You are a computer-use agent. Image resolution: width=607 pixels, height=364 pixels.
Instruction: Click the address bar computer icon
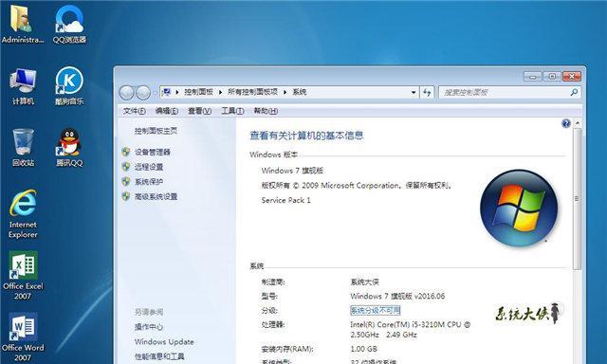(167, 92)
